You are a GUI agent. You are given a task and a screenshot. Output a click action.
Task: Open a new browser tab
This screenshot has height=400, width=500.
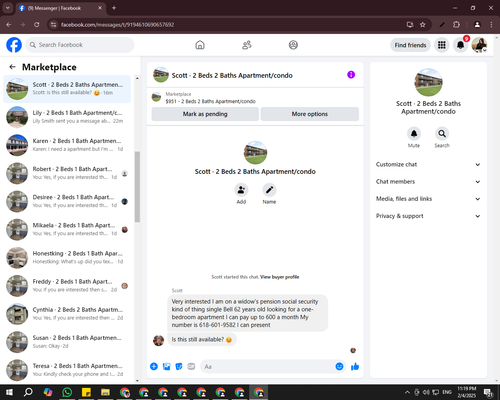pyautogui.click(x=114, y=8)
